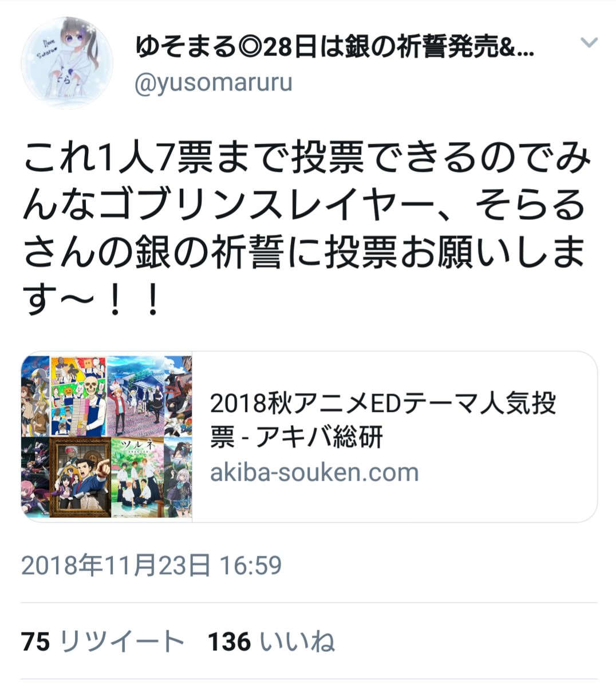
Task: View the リツイート list label
Action: coord(121,642)
